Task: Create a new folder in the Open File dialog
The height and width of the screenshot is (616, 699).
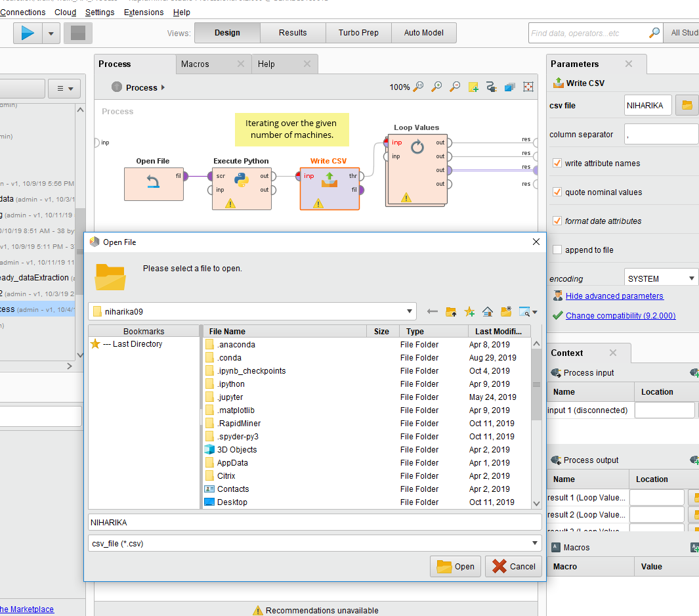Action: 506,311
